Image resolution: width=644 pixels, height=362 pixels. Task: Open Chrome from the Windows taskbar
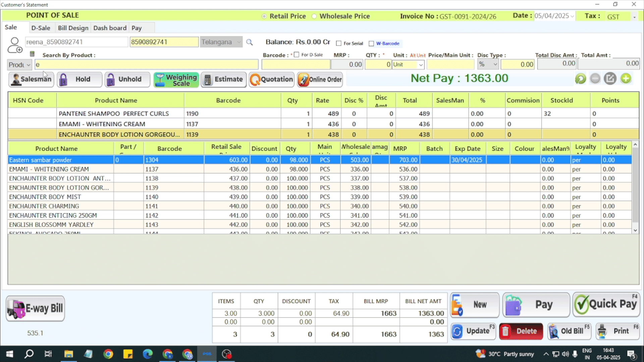coord(108,354)
